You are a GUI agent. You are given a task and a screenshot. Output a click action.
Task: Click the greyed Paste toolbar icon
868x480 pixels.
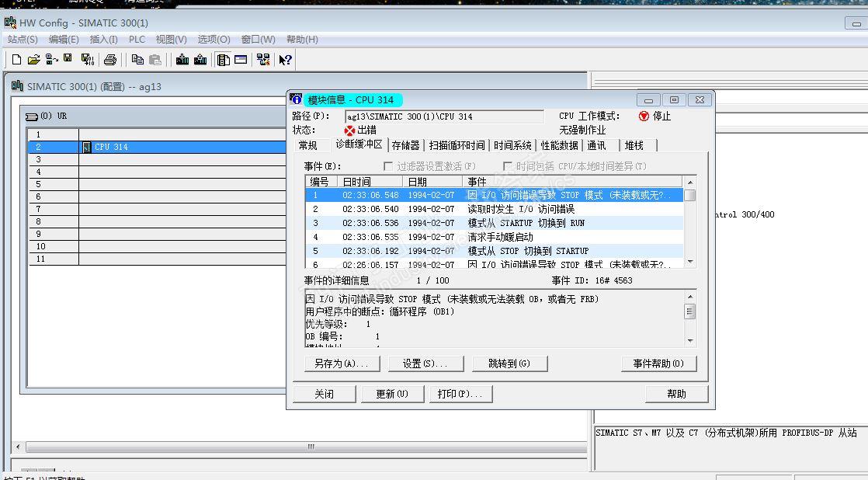155,60
